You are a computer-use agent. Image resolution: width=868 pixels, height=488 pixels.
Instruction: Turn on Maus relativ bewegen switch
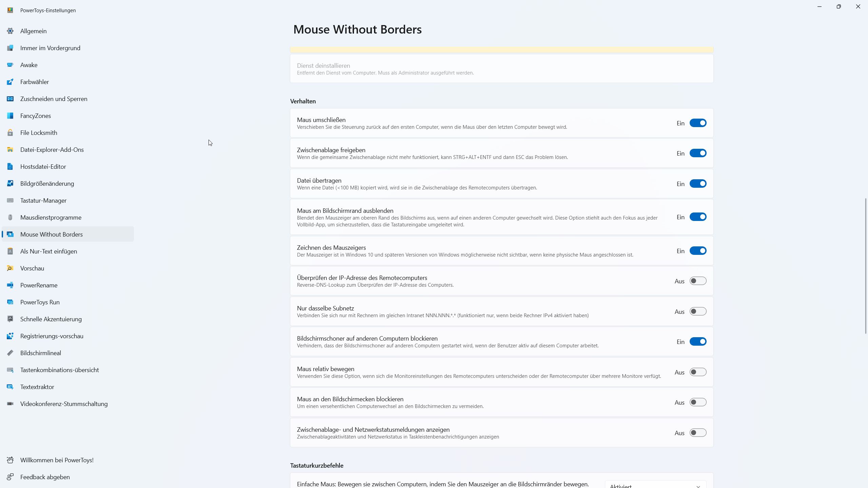point(698,372)
